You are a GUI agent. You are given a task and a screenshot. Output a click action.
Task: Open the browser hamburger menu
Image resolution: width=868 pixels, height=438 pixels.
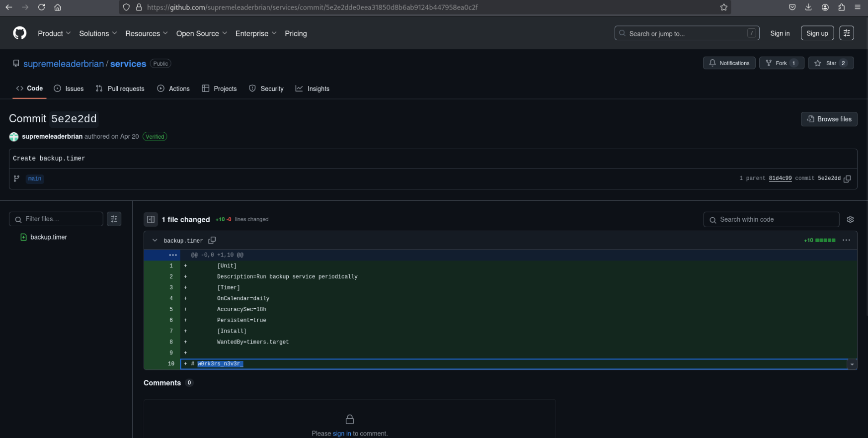pyautogui.click(x=858, y=7)
